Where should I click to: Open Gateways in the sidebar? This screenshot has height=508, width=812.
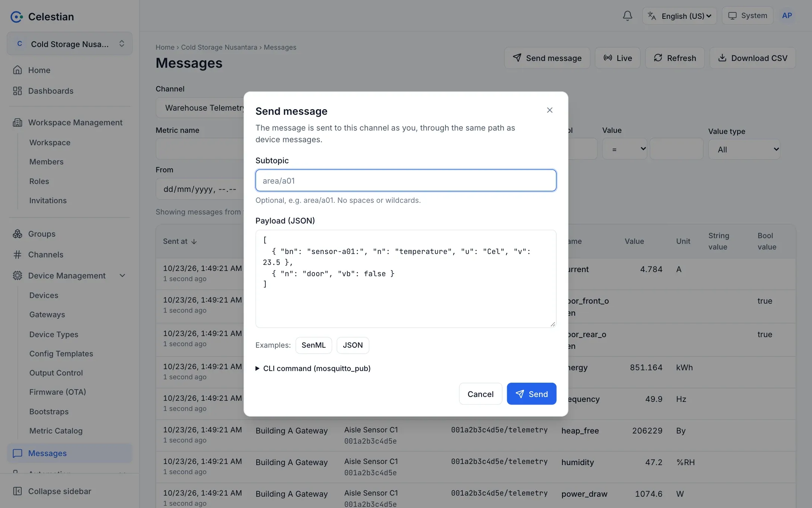pos(47,314)
